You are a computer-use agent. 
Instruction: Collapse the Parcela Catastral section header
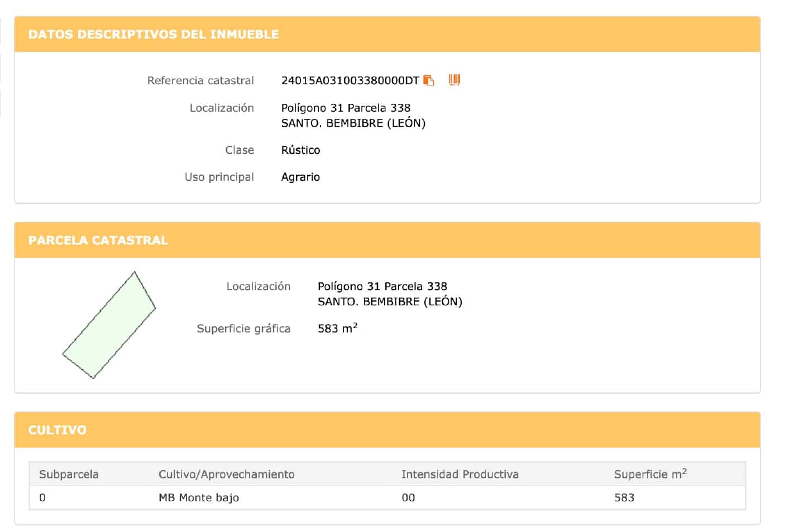[98, 240]
